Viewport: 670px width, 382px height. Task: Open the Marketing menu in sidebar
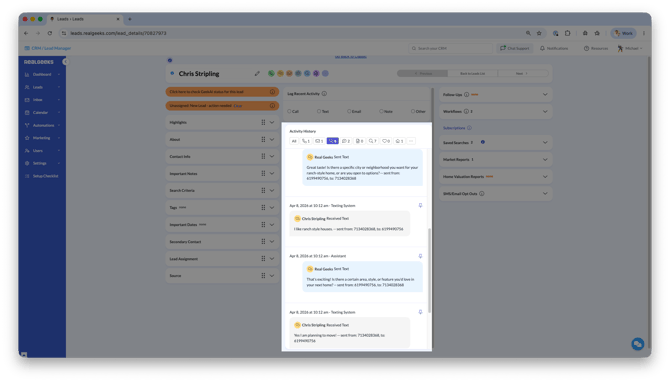(x=42, y=138)
